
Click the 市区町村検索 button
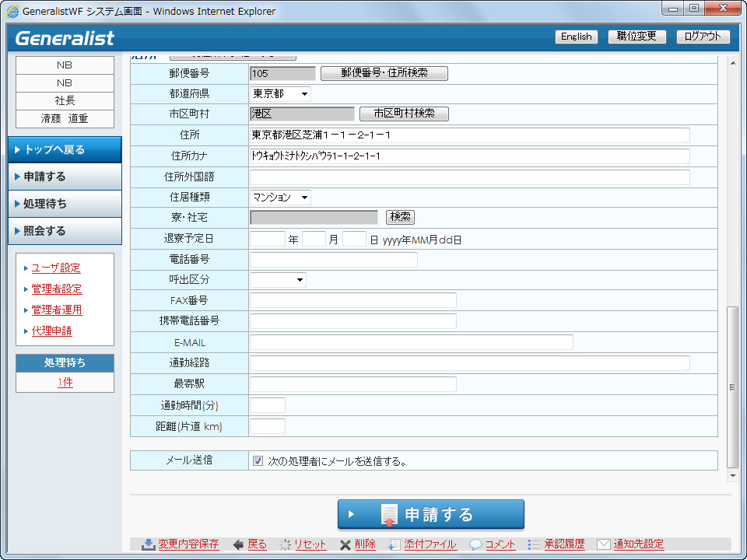[404, 114]
